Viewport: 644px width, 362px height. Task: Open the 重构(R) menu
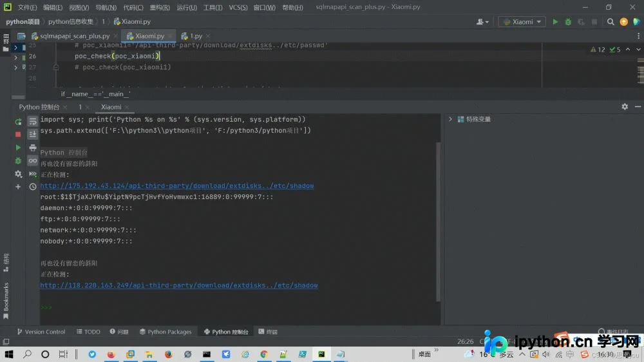(160, 7)
